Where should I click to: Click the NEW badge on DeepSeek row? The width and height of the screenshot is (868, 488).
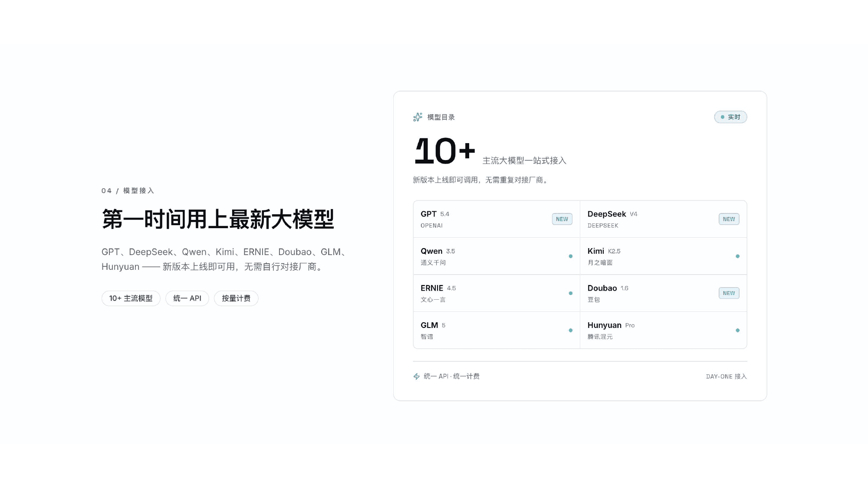(729, 219)
